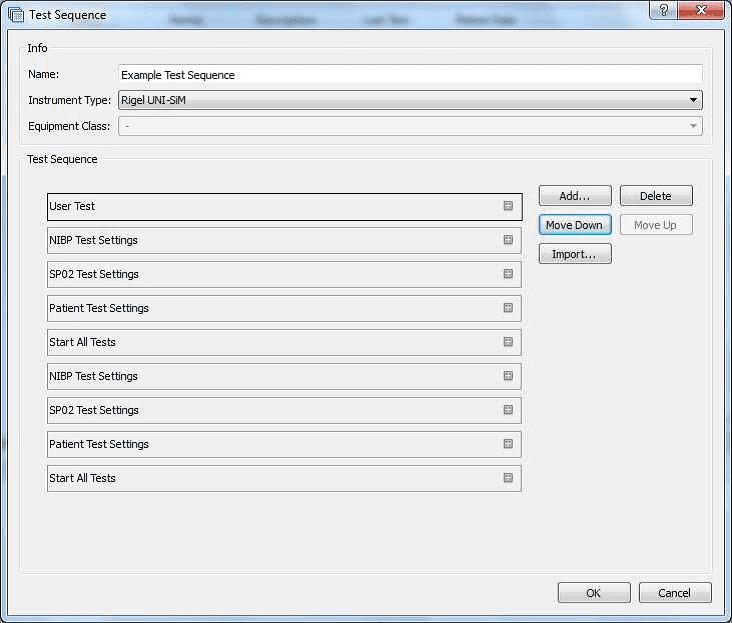This screenshot has height=623, width=732.
Task: Expand the first Start All Tests step
Action: pyautogui.click(x=508, y=342)
